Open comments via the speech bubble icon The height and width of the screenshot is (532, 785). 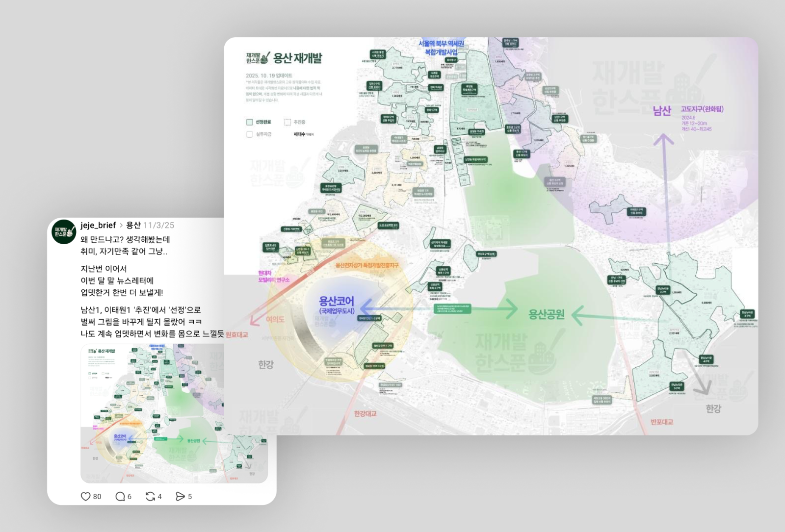click(x=120, y=496)
